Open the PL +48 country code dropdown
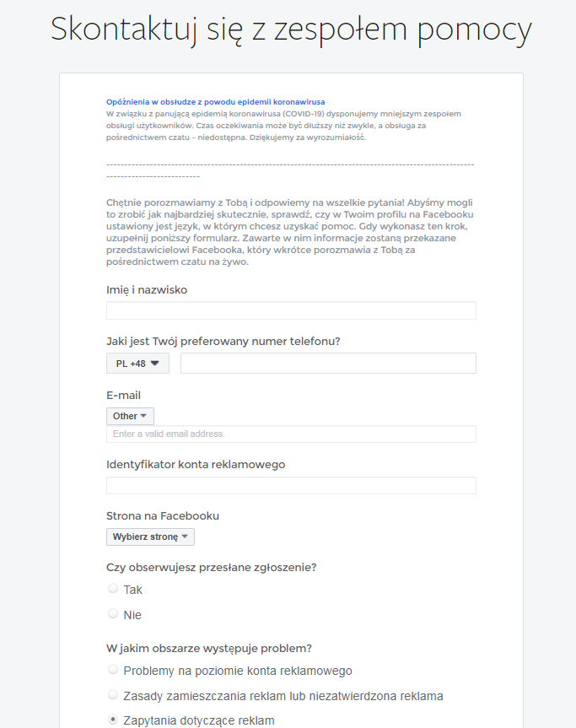Screen dimensions: 576x728 [x=137, y=363]
